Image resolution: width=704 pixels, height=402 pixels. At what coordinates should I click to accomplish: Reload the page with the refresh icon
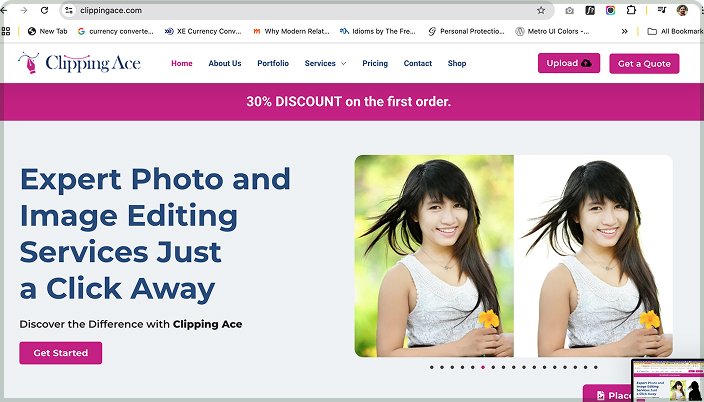coord(44,10)
